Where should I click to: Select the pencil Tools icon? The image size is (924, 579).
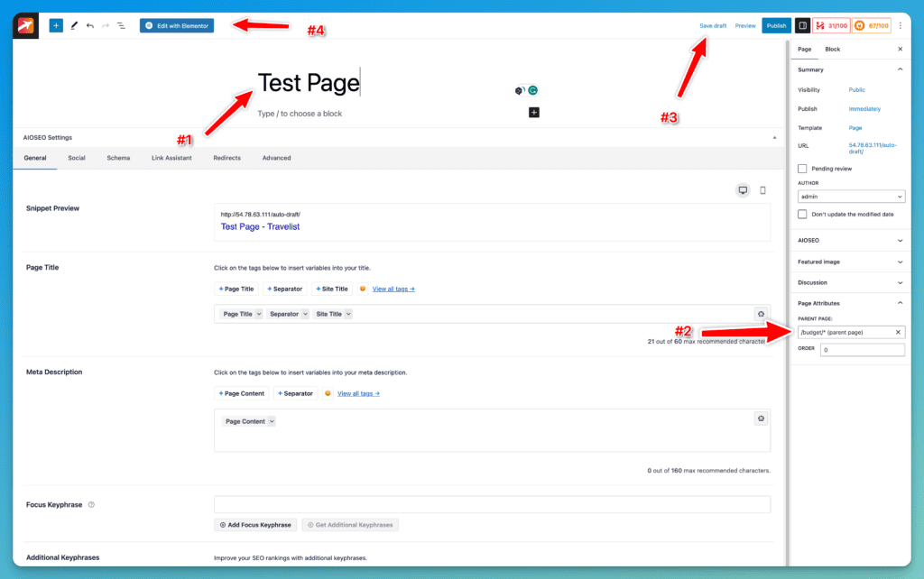pos(74,26)
